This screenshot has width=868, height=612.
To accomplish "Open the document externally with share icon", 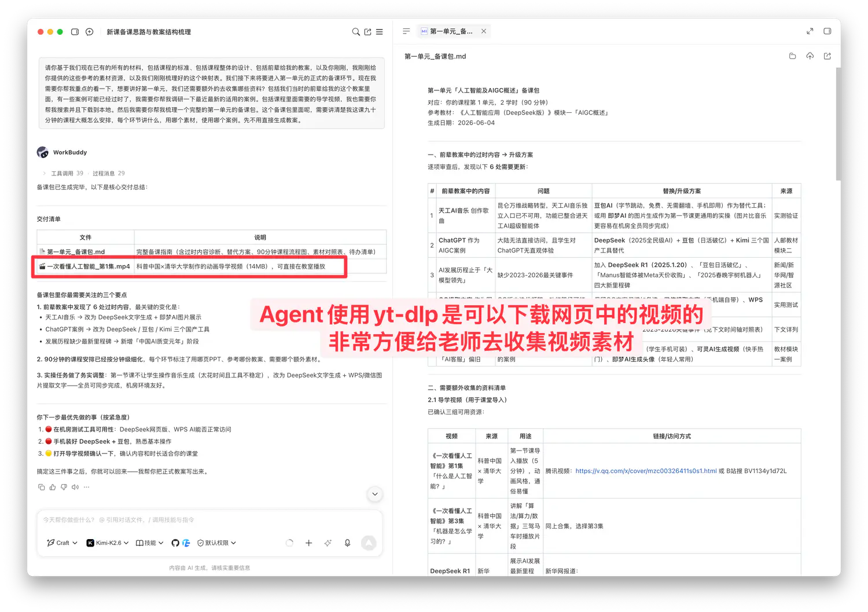I will click(x=827, y=56).
